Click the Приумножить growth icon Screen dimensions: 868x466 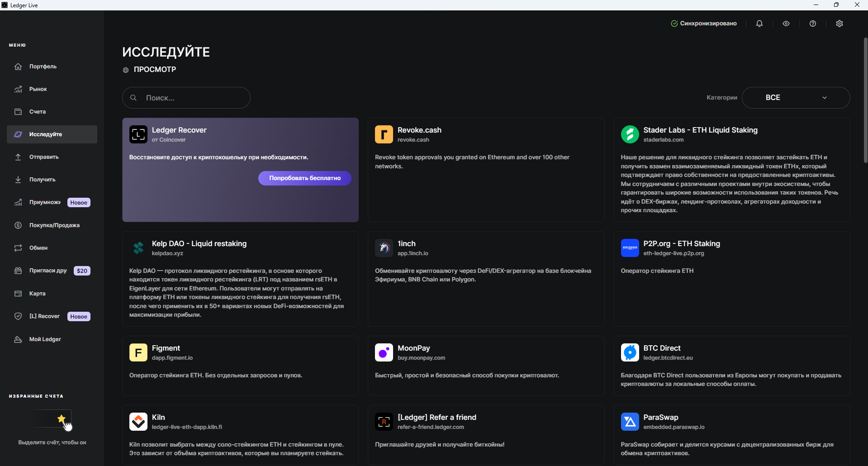(18, 202)
